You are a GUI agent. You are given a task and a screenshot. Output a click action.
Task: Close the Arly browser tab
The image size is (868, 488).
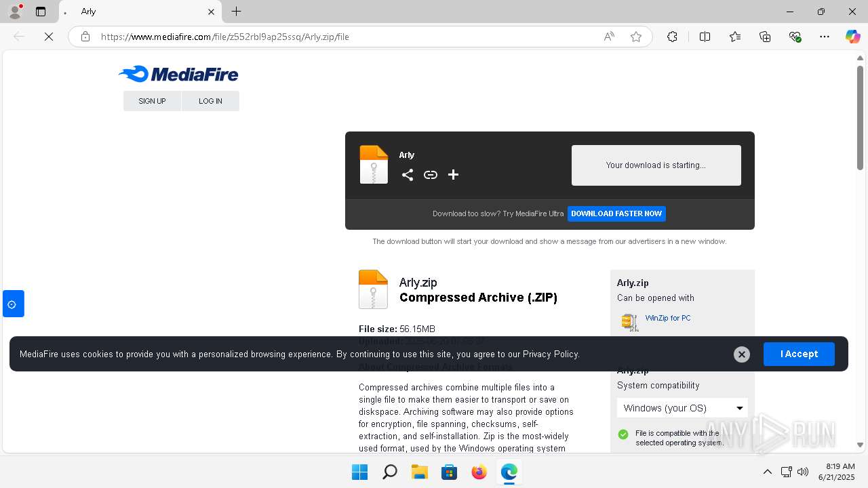tap(211, 12)
